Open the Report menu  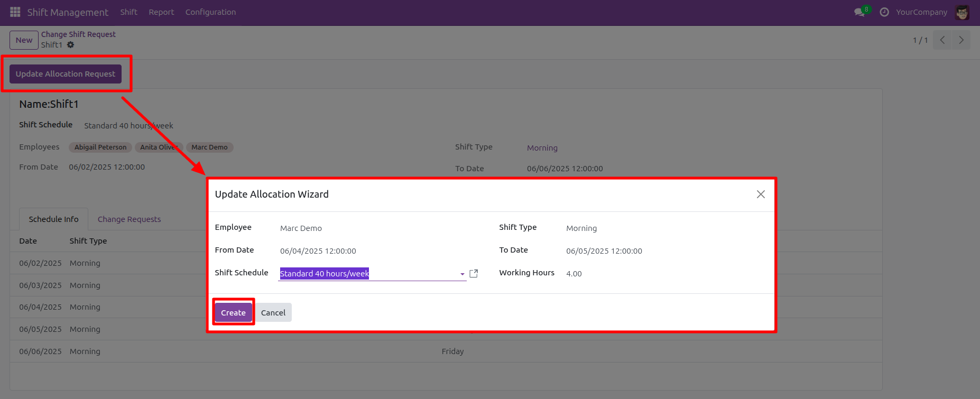(161, 12)
